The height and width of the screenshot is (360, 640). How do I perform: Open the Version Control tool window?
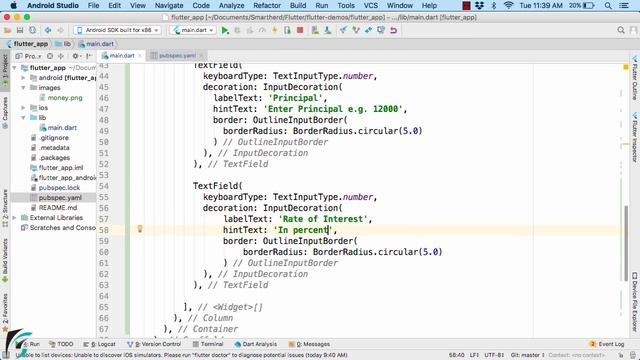pos(154,344)
